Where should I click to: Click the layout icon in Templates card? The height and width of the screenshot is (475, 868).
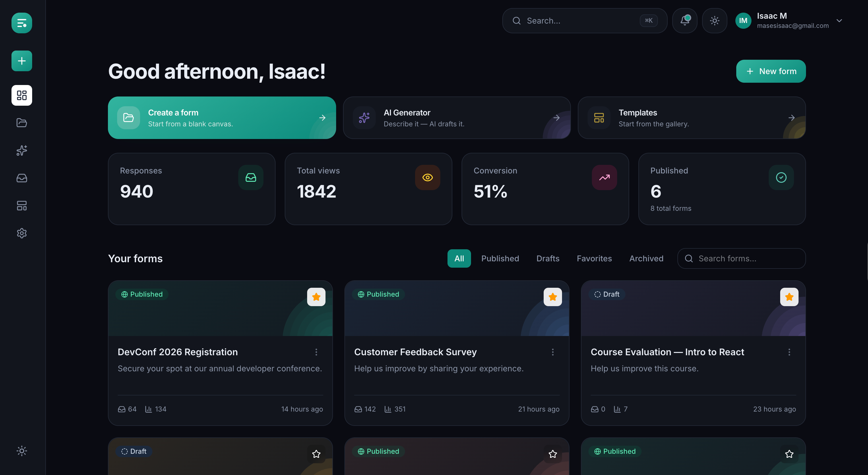click(x=599, y=118)
